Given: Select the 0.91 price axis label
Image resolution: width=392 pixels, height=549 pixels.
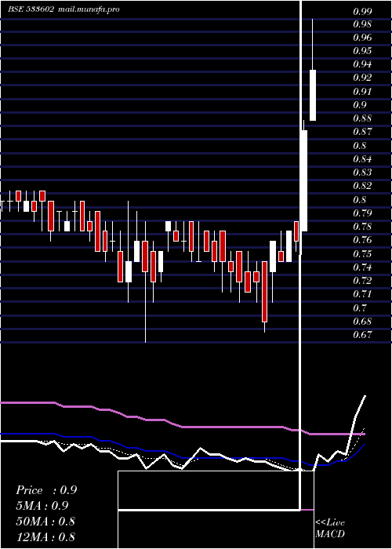Looking at the screenshot, I should (362, 92).
